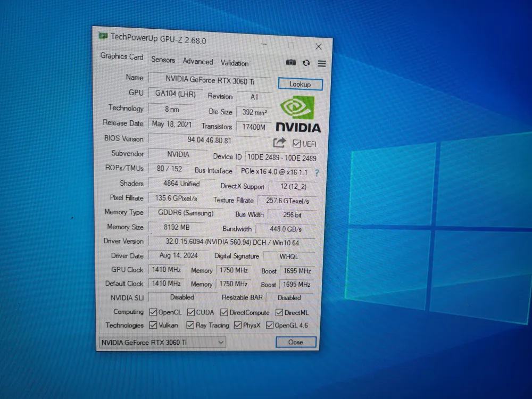Click the GPU Clock row Boost 1695 MHz field

click(297, 271)
